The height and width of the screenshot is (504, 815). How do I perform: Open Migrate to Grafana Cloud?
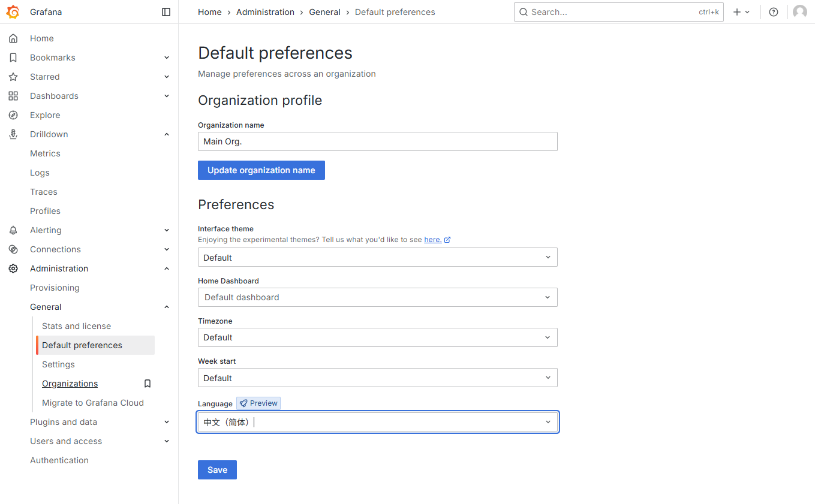93,403
